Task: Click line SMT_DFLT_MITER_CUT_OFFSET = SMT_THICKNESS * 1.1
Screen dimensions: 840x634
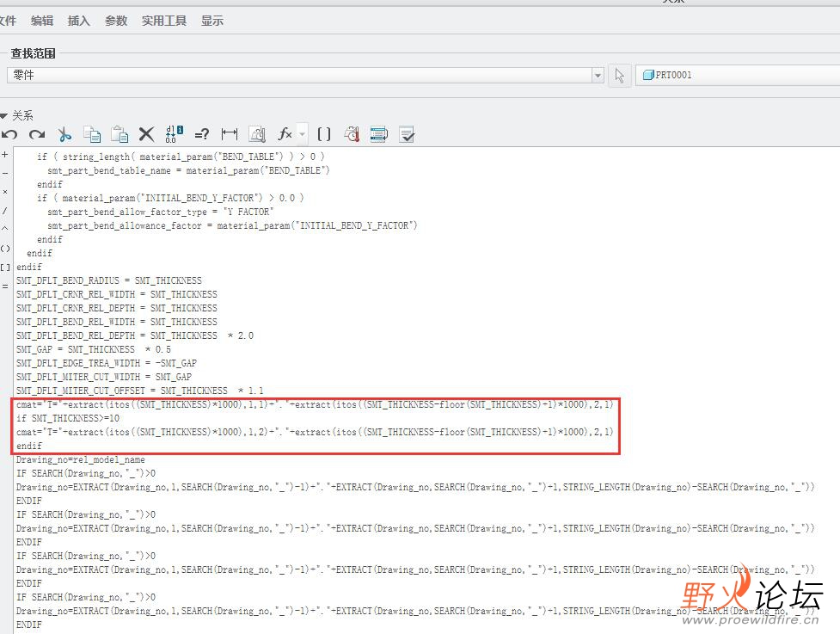Action: click(139, 391)
